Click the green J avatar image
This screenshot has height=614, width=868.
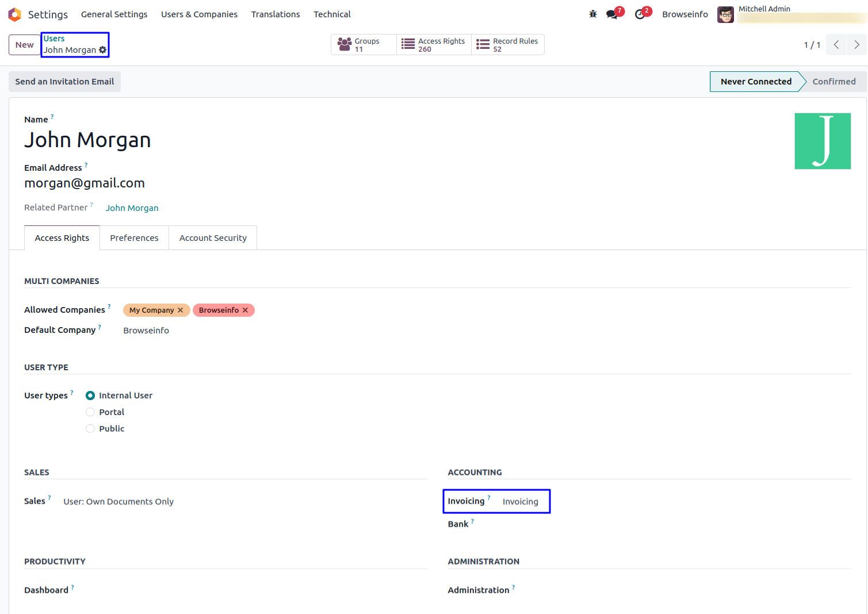pos(823,141)
